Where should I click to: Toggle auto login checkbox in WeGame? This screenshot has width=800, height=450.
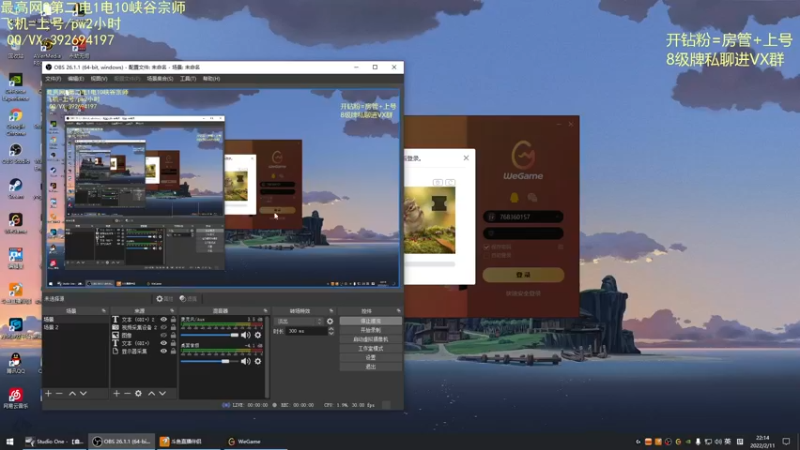486,255
